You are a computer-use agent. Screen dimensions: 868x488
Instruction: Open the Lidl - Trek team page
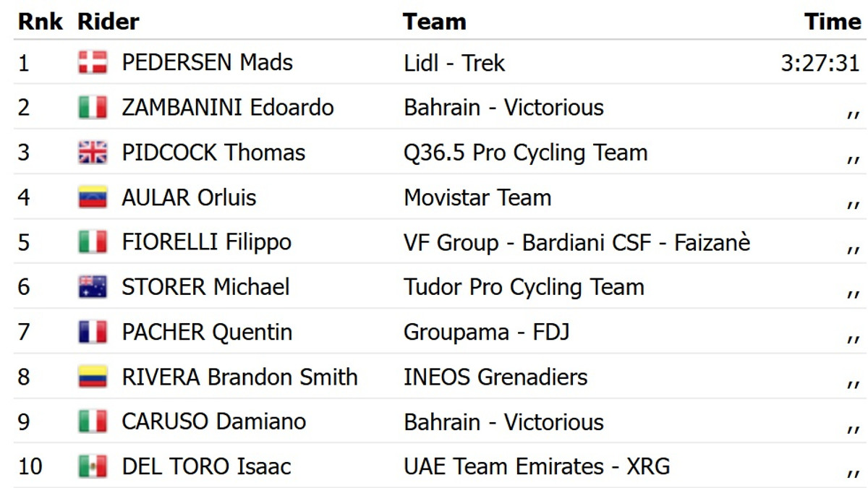[454, 63]
